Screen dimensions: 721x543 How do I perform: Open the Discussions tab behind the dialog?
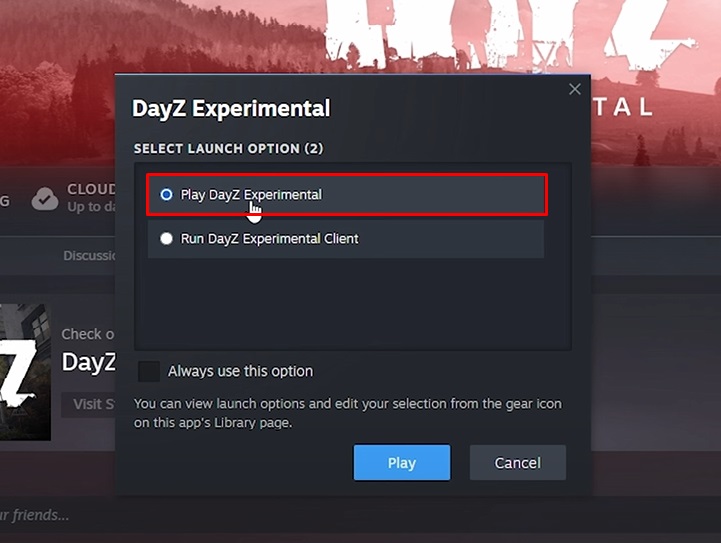coord(89,256)
